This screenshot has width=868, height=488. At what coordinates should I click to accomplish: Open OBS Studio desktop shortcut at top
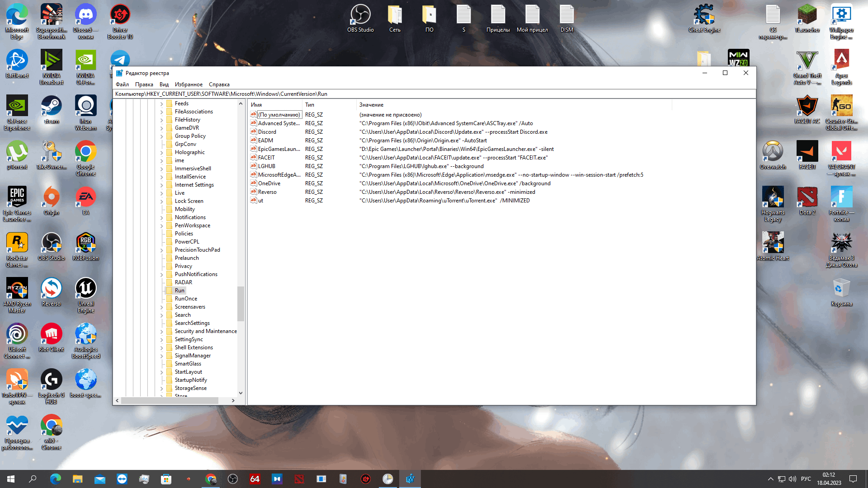click(360, 19)
